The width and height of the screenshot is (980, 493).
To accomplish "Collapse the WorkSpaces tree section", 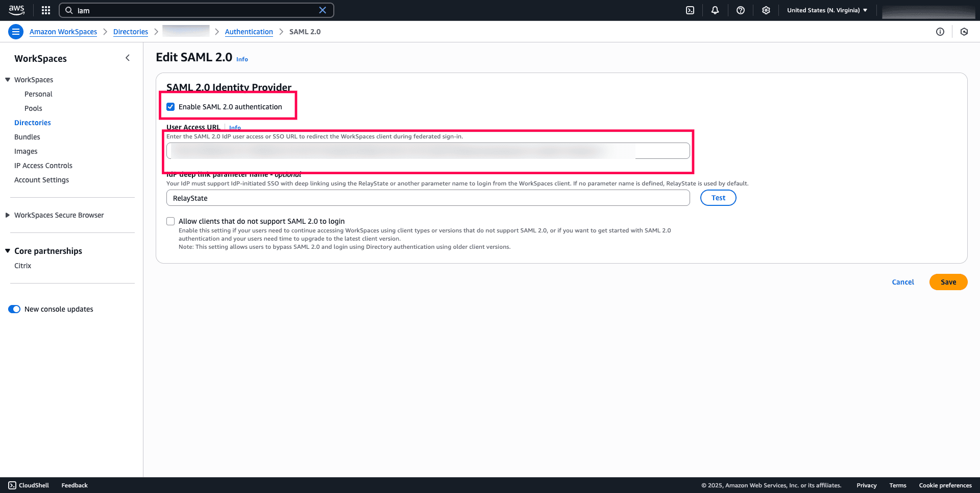I will 8,80.
